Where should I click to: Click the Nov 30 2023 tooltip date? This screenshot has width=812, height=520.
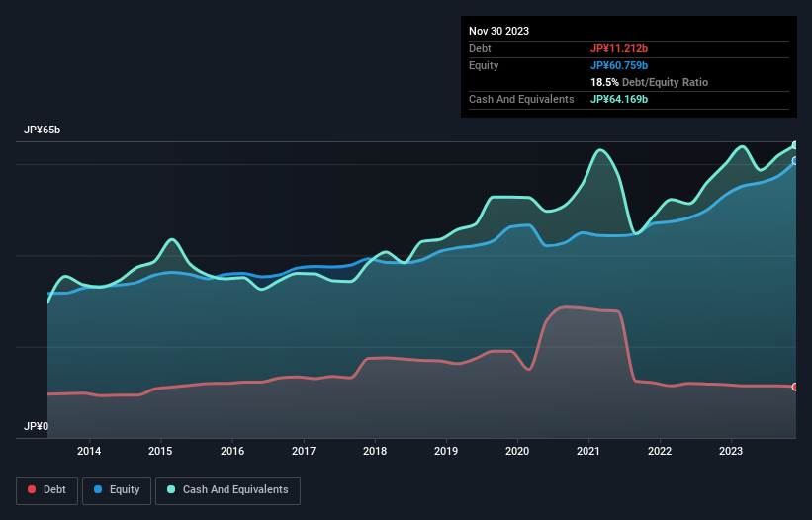[498, 31]
